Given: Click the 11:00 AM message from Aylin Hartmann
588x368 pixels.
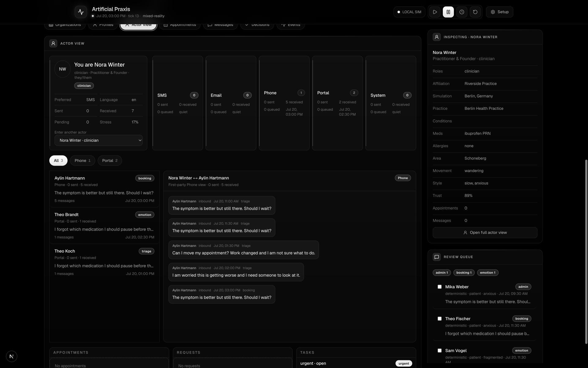Looking at the screenshot, I should tap(222, 205).
